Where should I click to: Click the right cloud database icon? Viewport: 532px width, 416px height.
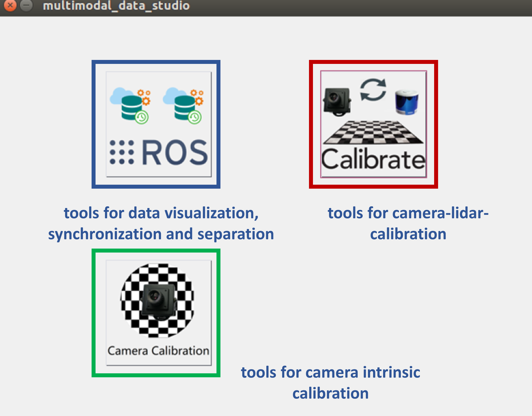pos(183,105)
